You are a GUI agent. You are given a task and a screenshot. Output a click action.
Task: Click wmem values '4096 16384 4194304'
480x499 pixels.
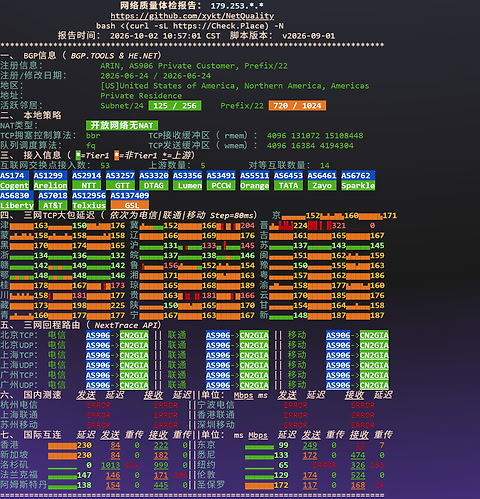pyautogui.click(x=310, y=146)
